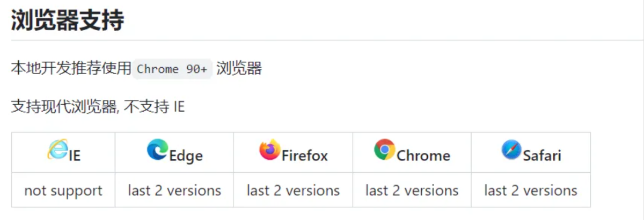Click "last 2 versions" cell under Firefox
The image size is (644, 220).
click(293, 190)
